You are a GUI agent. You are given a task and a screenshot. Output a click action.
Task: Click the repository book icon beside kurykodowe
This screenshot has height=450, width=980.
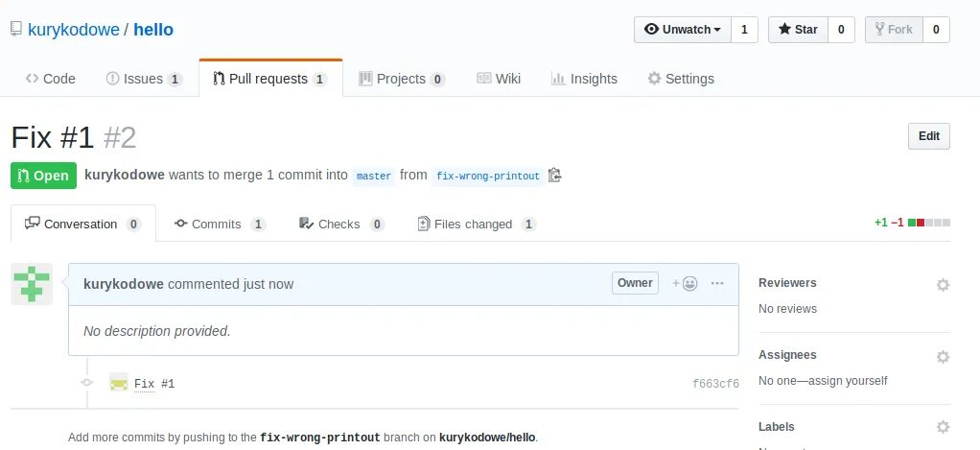coord(16,30)
